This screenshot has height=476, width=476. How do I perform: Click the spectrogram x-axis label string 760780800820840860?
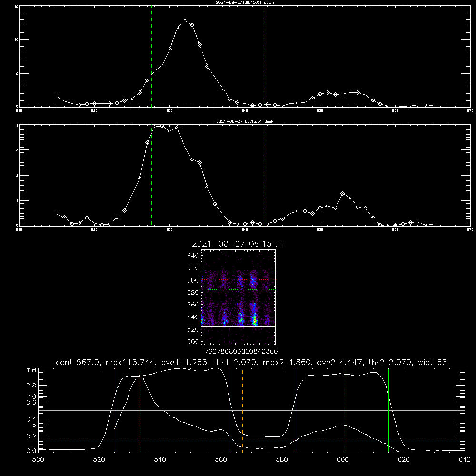[x=241, y=351]
